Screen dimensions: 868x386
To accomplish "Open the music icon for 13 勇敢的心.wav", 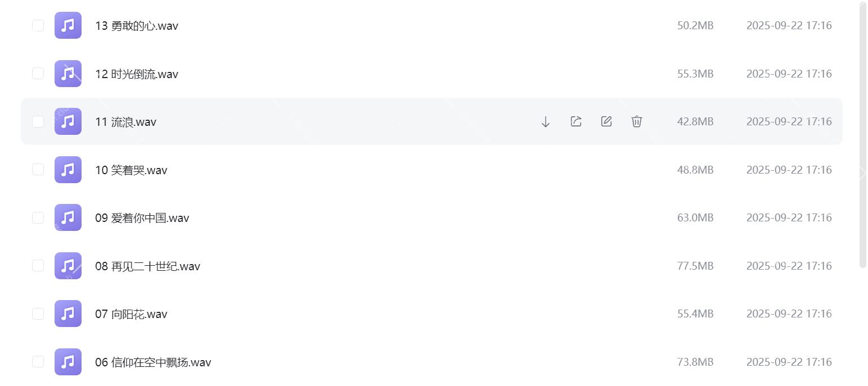I will (68, 25).
